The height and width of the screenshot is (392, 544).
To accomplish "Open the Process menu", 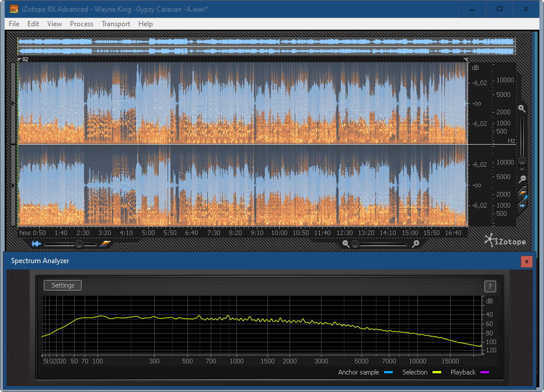I will pos(82,24).
